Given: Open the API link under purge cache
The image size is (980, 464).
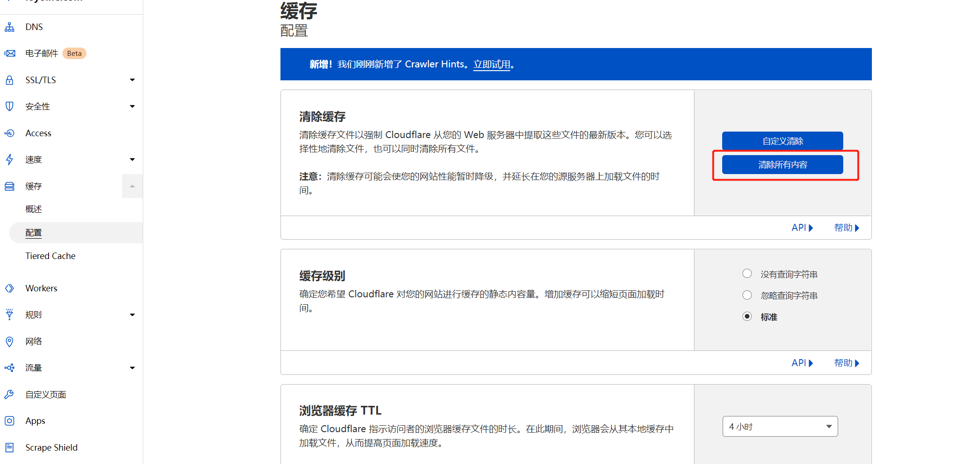Looking at the screenshot, I should point(802,228).
